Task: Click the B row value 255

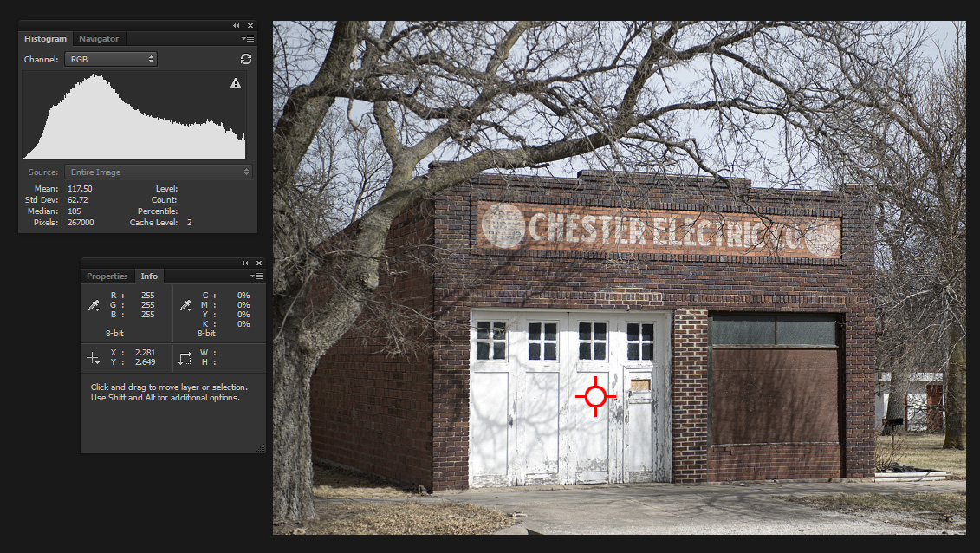Action: (147, 315)
